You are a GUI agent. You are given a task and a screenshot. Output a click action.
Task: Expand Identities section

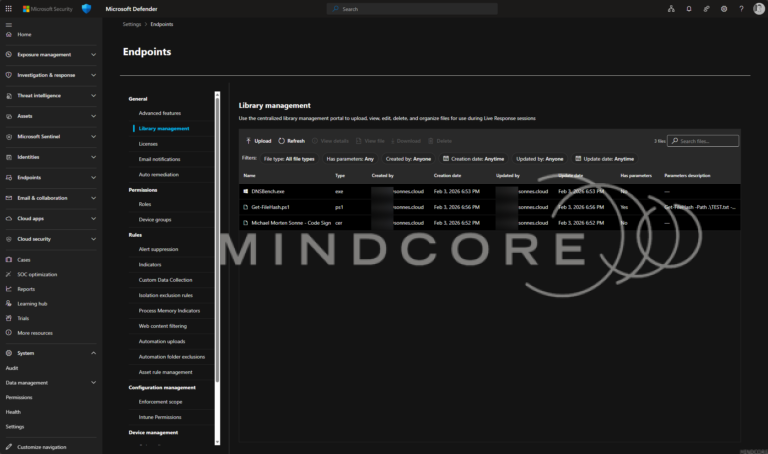[x=51, y=157]
